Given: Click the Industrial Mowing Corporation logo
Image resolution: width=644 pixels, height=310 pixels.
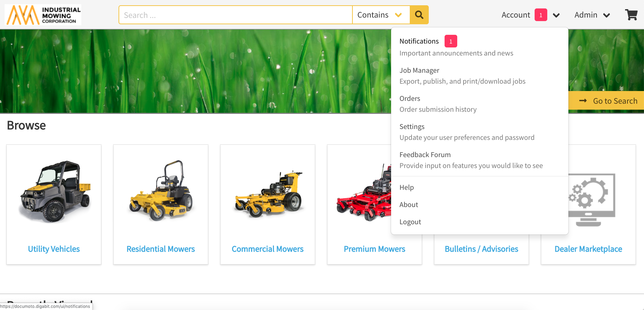Looking at the screenshot, I should click(x=43, y=15).
